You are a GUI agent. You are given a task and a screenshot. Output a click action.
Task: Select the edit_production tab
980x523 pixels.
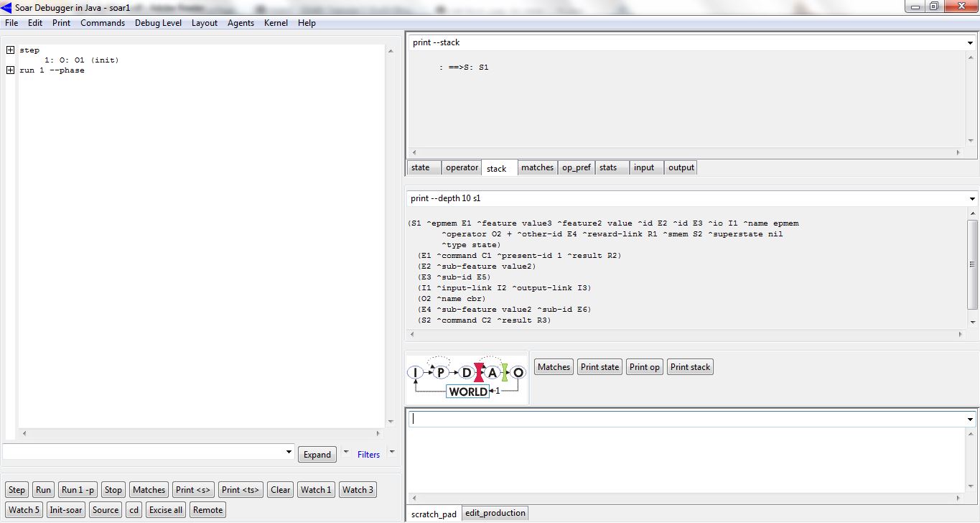[x=495, y=513]
